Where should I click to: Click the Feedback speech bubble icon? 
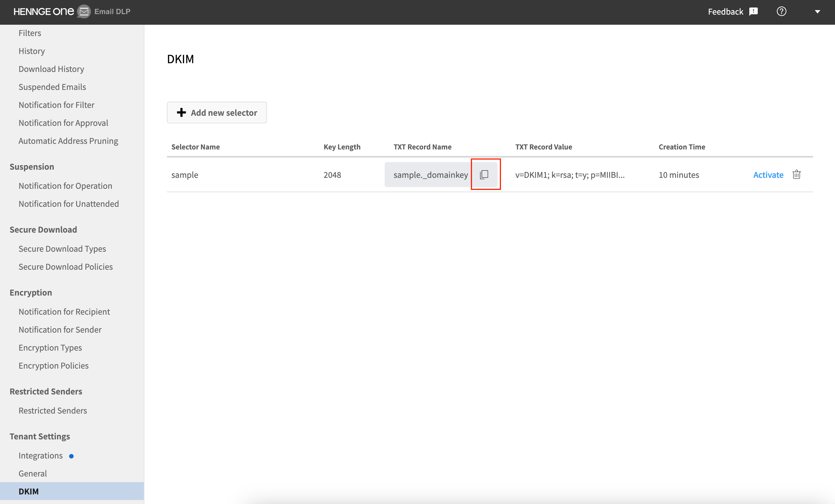tap(753, 12)
